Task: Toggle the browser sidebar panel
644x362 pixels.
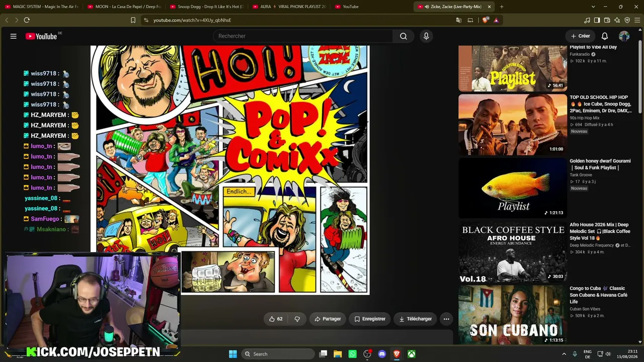Action: (x=597, y=20)
